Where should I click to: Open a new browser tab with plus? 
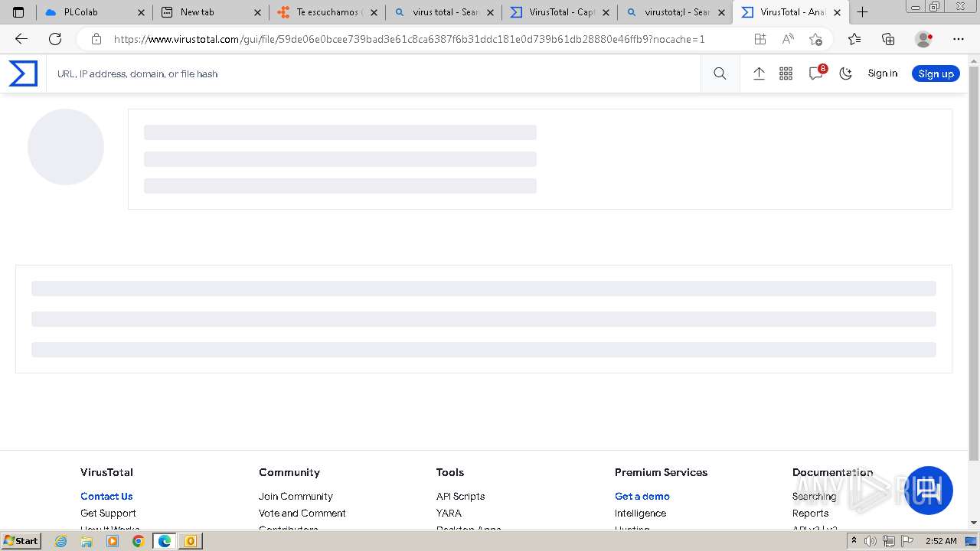point(863,12)
